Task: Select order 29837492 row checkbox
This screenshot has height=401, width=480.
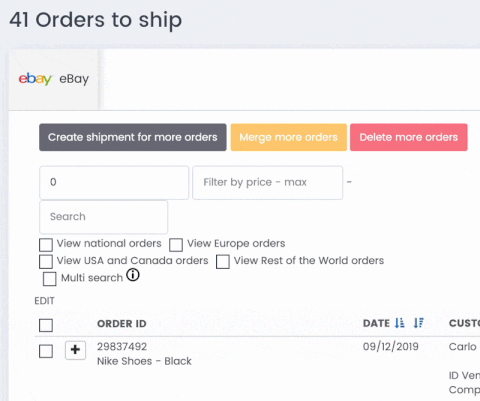Action: click(x=46, y=351)
